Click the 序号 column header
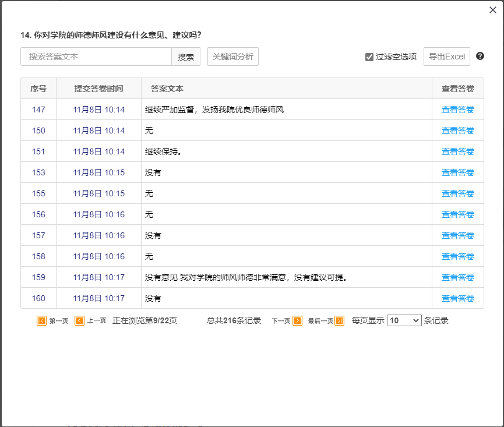Viewport: 504px width, 427px height. 38,89
